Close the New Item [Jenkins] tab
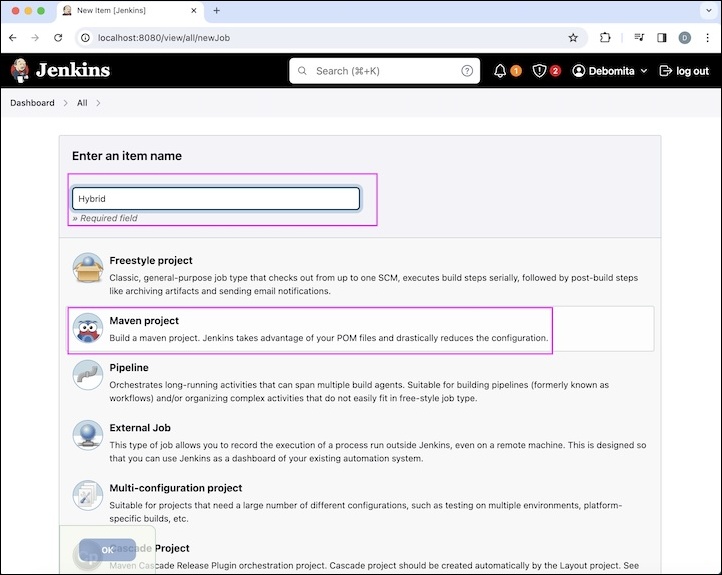 point(194,11)
